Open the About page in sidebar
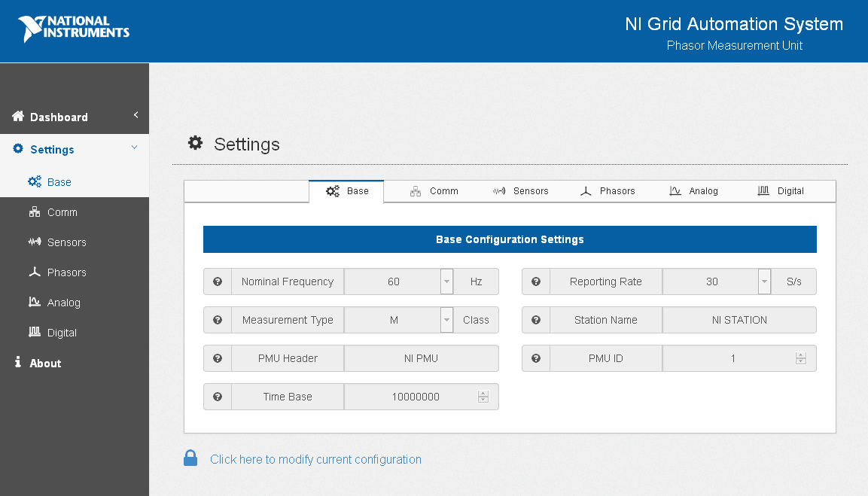 pos(45,363)
